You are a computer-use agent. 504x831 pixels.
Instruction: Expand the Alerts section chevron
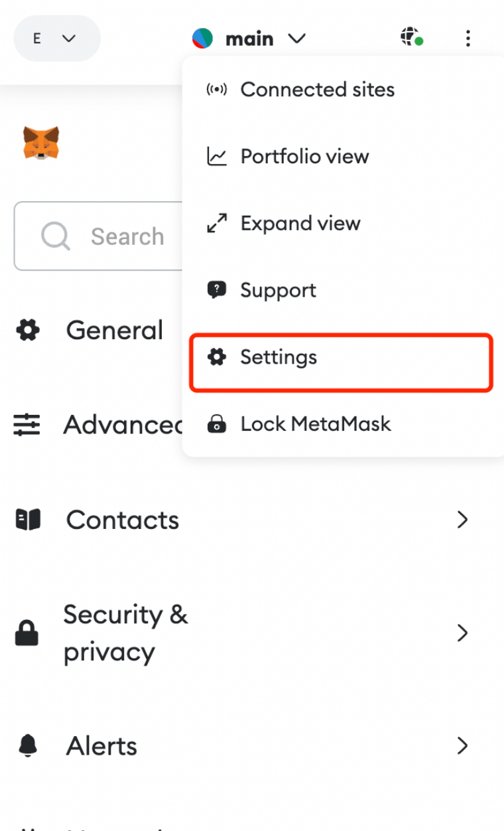(x=463, y=746)
